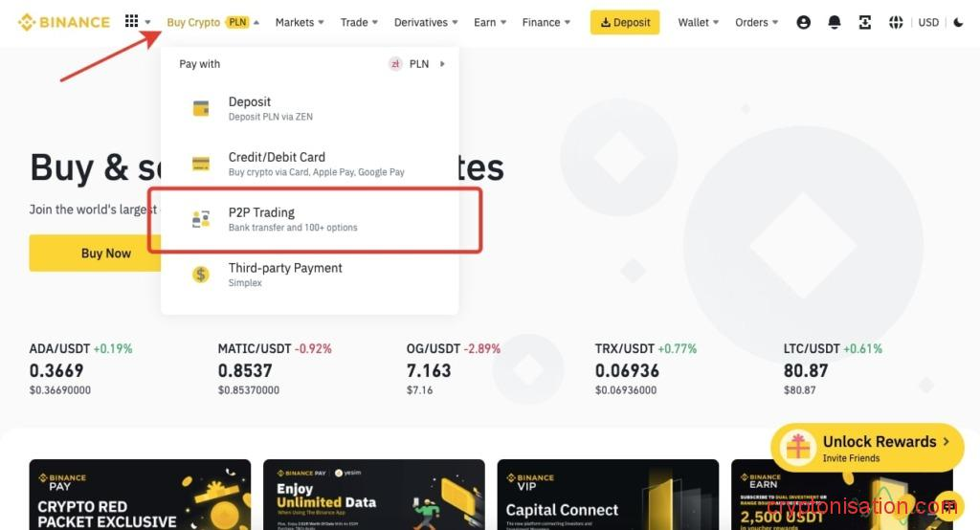This screenshot has height=530, width=980.
Task: Click the Binance logo
Action: [x=64, y=22]
